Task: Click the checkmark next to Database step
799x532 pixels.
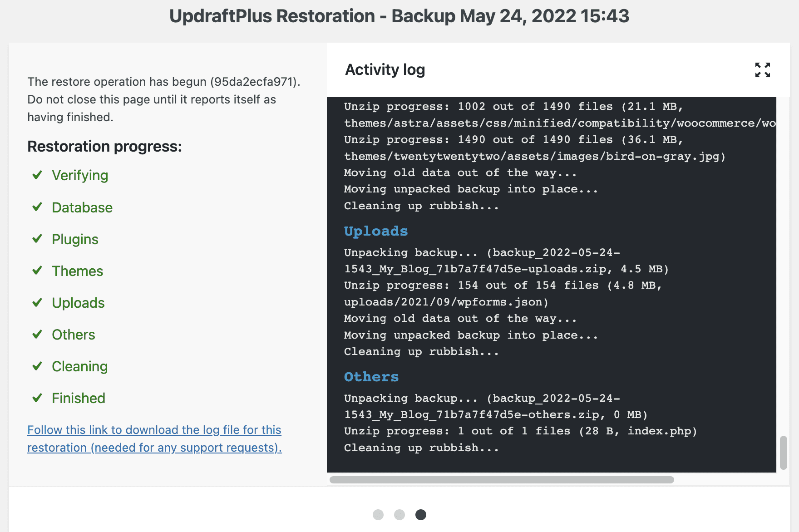Action: (37, 207)
